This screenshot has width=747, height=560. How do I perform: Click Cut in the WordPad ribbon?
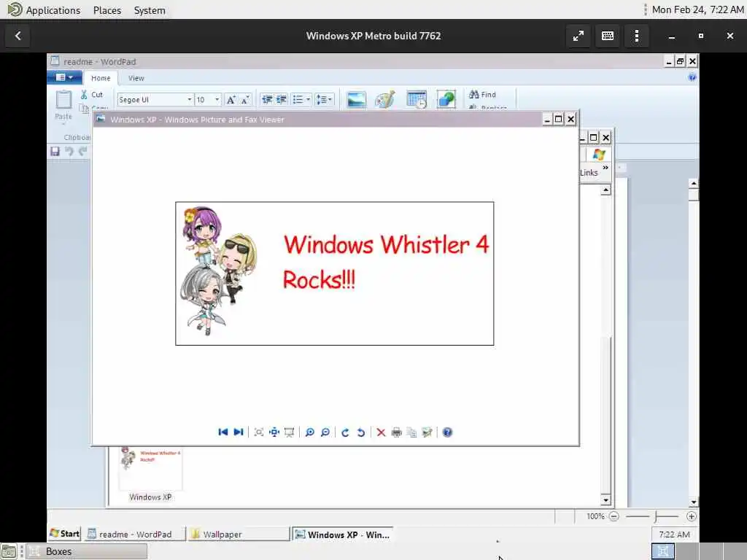pyautogui.click(x=92, y=94)
